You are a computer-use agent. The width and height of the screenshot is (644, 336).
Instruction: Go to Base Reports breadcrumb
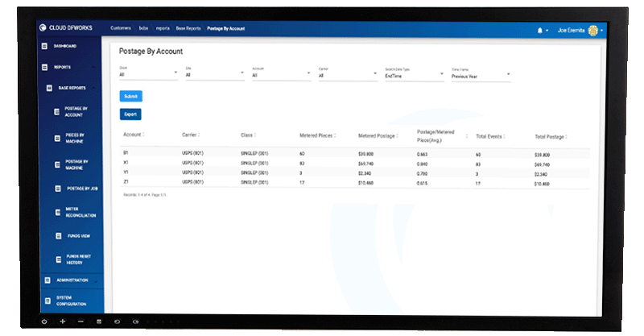[x=188, y=28]
